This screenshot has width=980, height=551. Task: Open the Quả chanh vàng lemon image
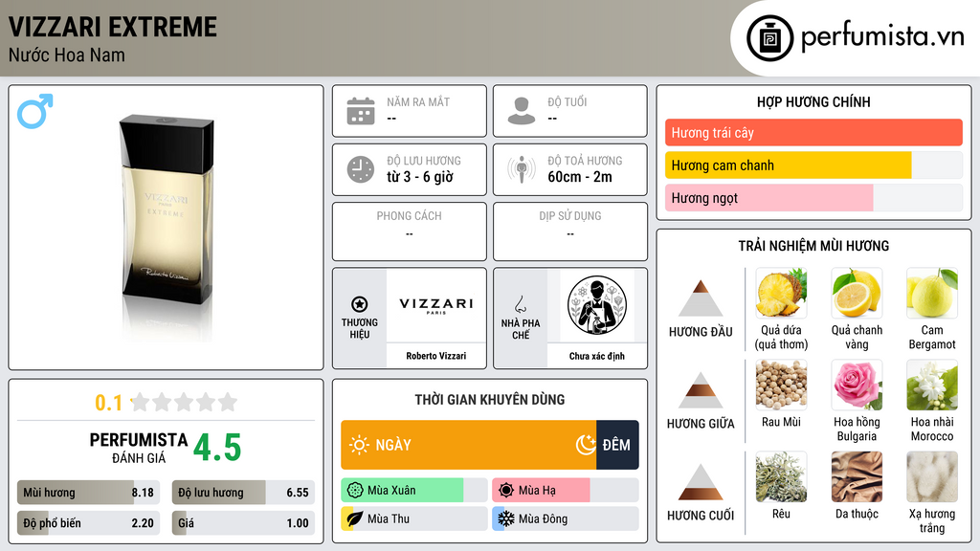pos(857,293)
